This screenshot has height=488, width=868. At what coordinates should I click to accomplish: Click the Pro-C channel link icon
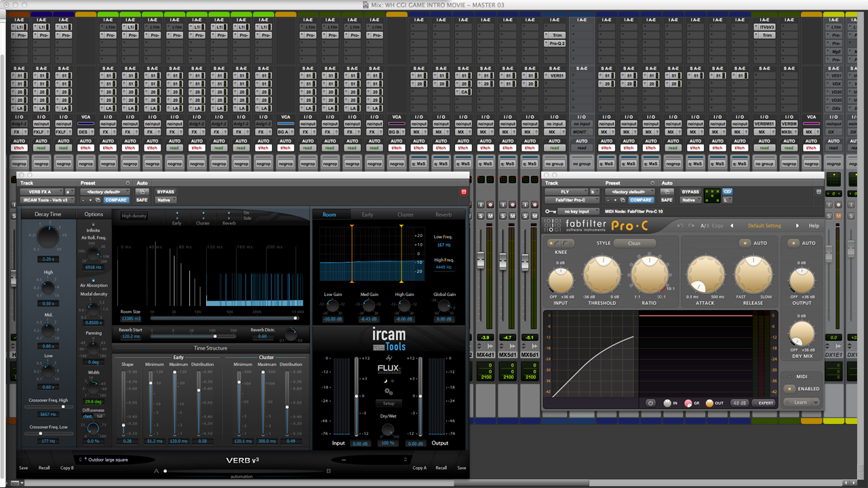coord(728,192)
